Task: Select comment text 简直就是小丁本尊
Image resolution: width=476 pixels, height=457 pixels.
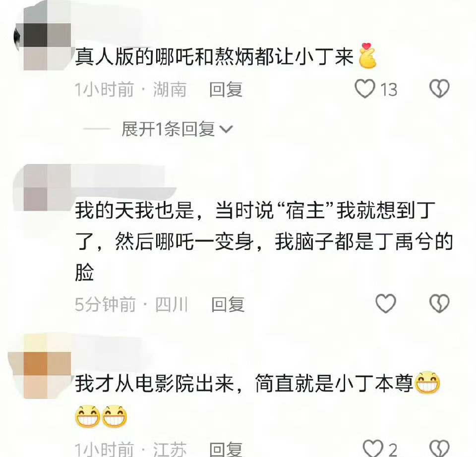Action: (334, 383)
